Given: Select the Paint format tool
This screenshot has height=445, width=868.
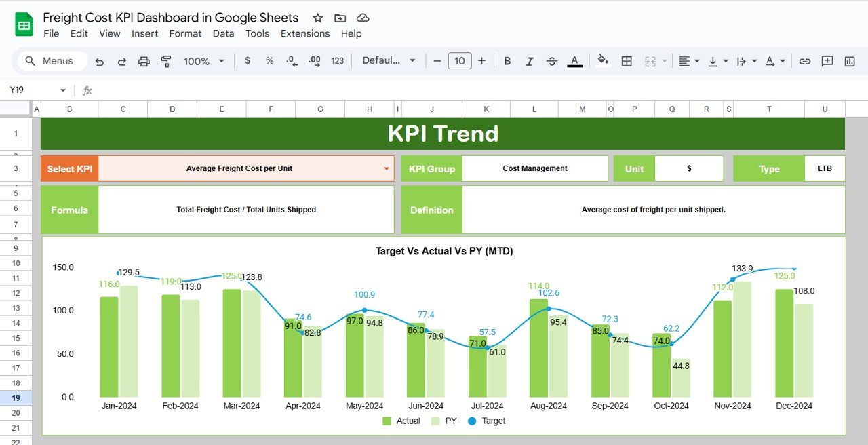Looking at the screenshot, I should [166, 60].
